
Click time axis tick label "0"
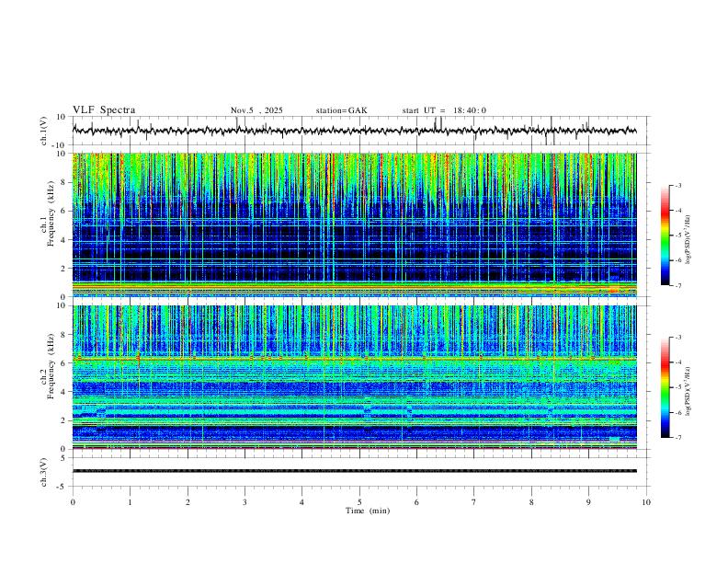73,502
